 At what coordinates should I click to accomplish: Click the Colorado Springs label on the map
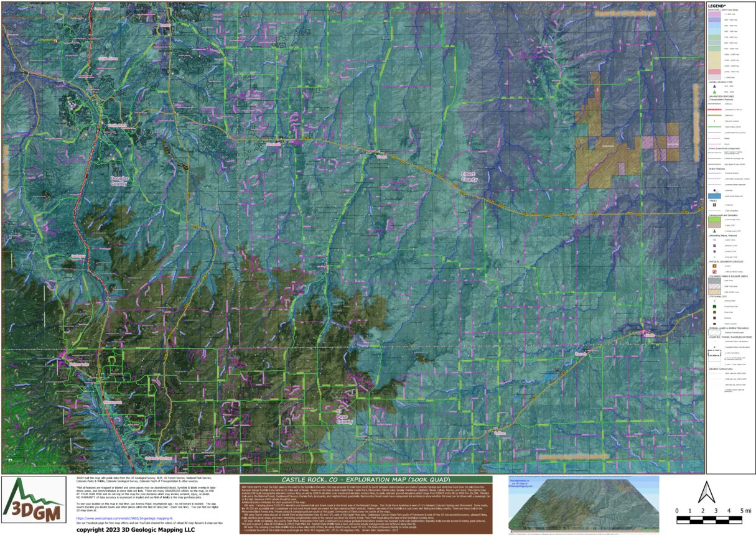coord(158,458)
